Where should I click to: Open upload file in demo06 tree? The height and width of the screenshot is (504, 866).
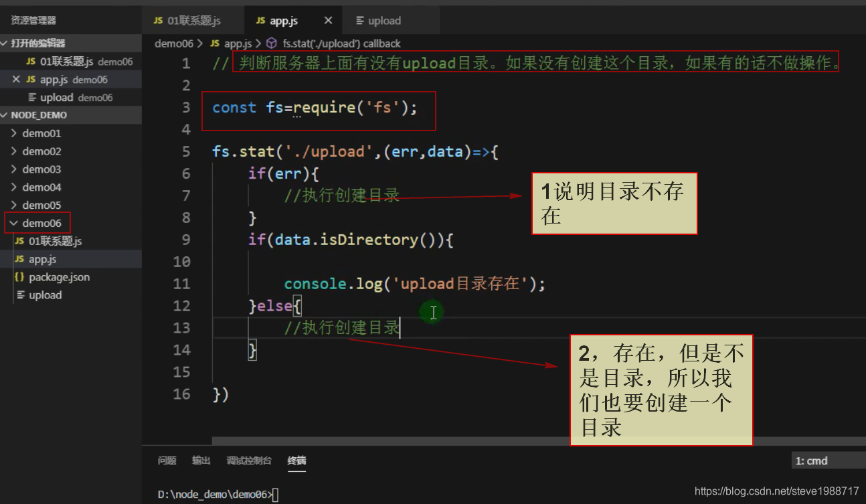coord(71,295)
